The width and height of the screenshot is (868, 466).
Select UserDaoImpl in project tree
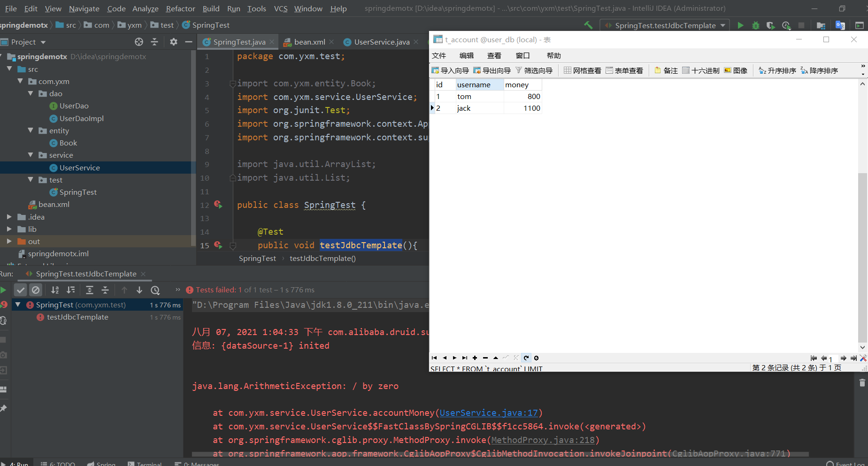(x=81, y=118)
